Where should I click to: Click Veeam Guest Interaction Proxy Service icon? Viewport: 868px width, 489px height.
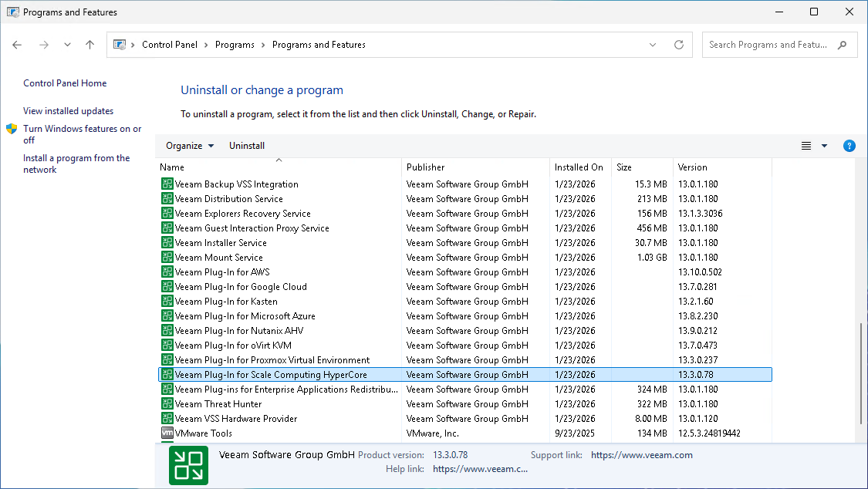click(167, 228)
